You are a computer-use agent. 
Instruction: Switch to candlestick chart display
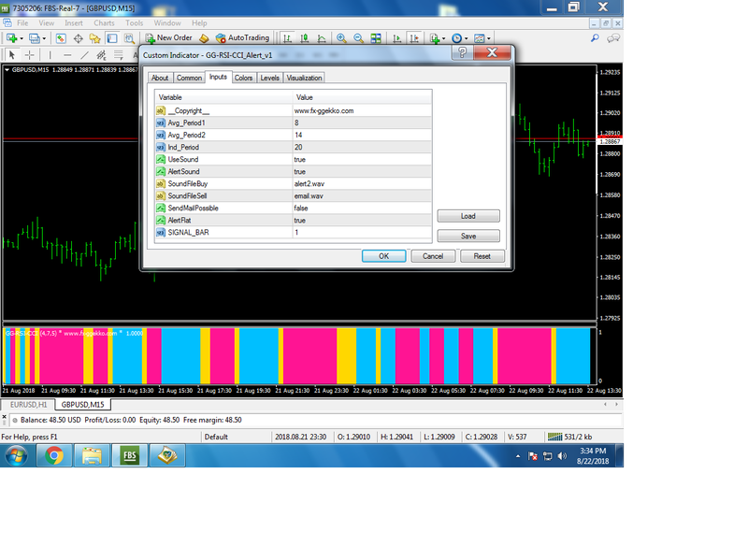pos(305,38)
